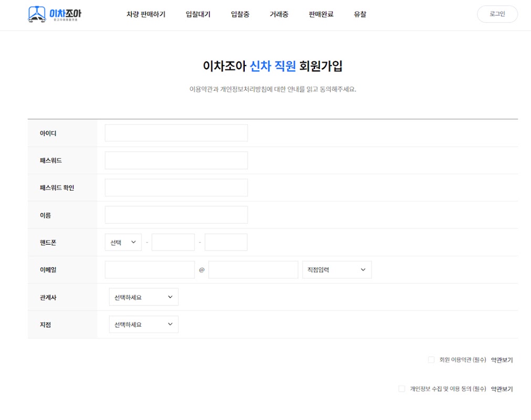Go to the 유찰 menu

coord(360,14)
